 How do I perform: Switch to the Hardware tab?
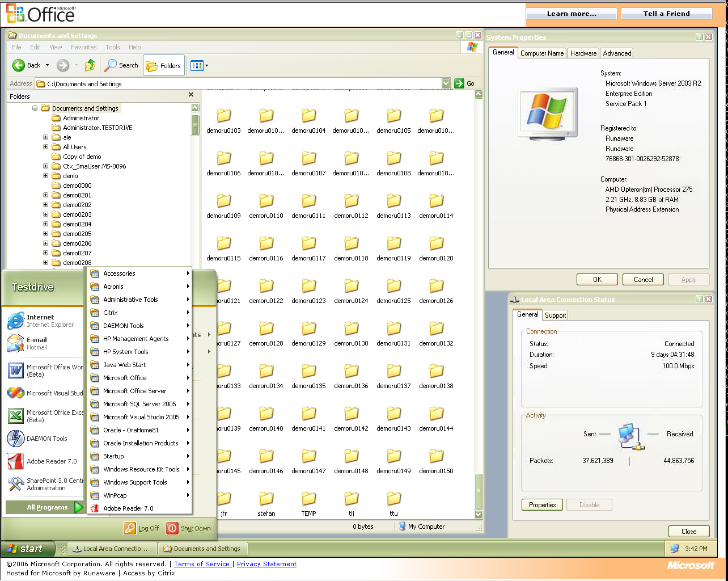pos(583,53)
